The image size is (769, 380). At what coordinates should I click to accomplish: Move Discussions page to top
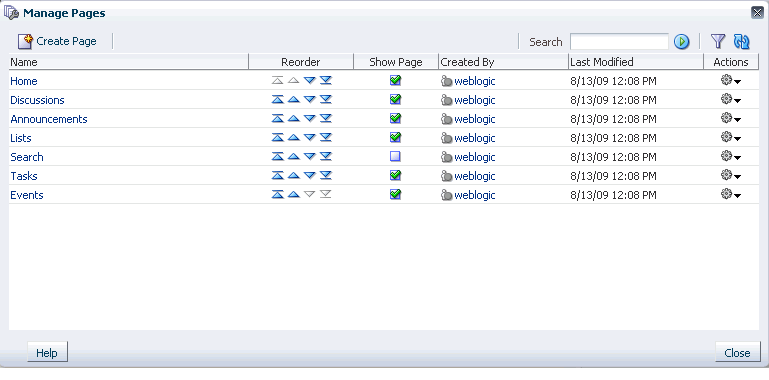pos(278,100)
